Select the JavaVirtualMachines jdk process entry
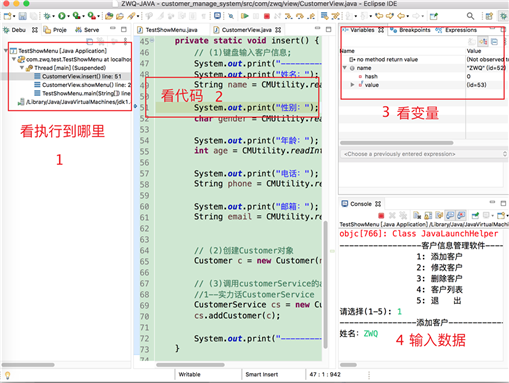Image resolution: width=509 pixels, height=383 pixels. (x=74, y=102)
